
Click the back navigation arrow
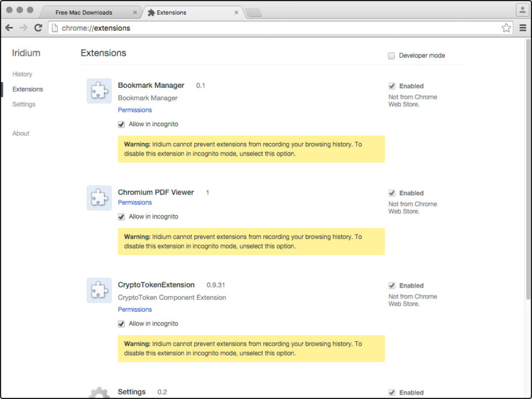pyautogui.click(x=8, y=28)
